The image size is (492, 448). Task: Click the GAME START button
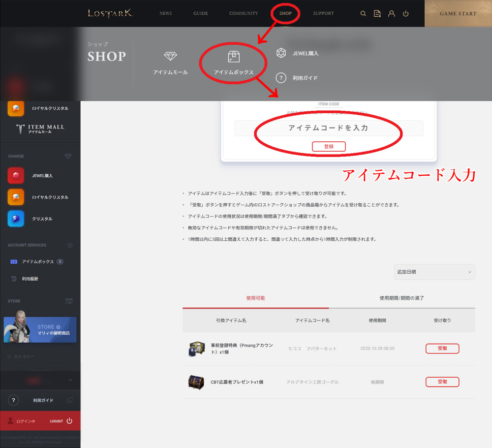[458, 13]
